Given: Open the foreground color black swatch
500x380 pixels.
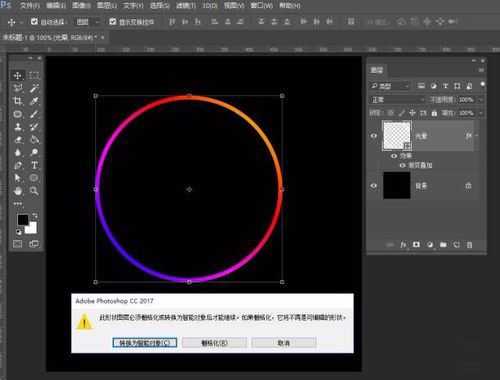Looking at the screenshot, I should (22, 220).
